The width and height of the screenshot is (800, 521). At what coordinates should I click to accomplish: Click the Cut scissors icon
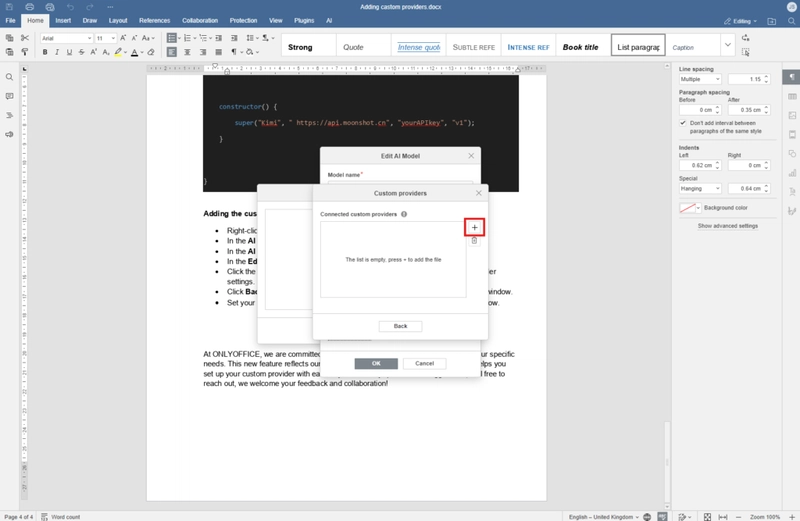coord(24,38)
